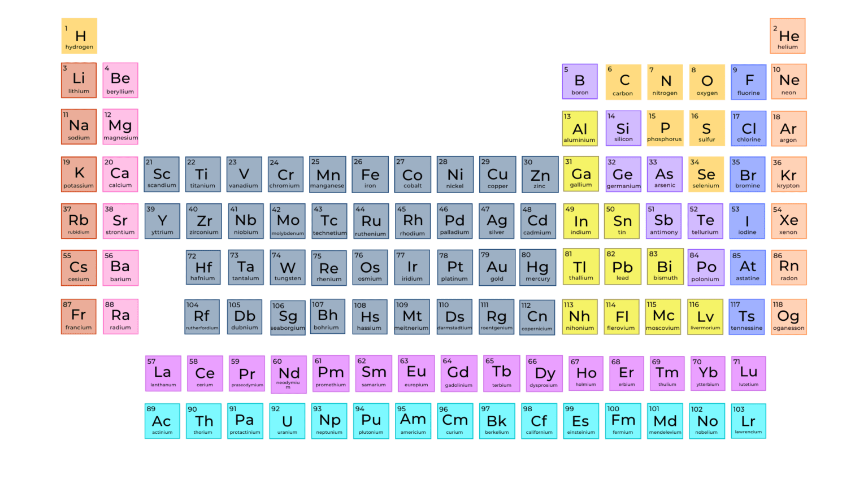
Task: Click the Chromium tile
Action: pyautogui.click(x=285, y=175)
